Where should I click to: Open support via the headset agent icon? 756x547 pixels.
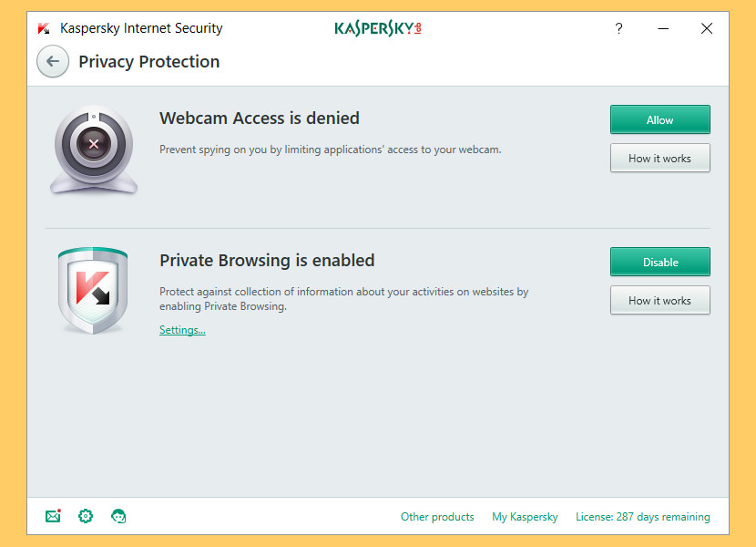pyautogui.click(x=118, y=516)
